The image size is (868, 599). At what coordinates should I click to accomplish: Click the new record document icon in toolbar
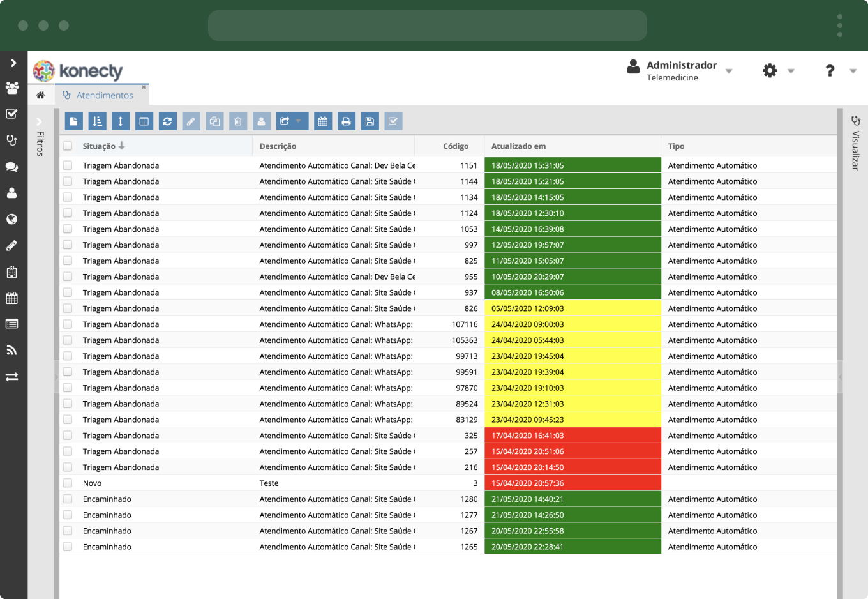[x=74, y=121]
